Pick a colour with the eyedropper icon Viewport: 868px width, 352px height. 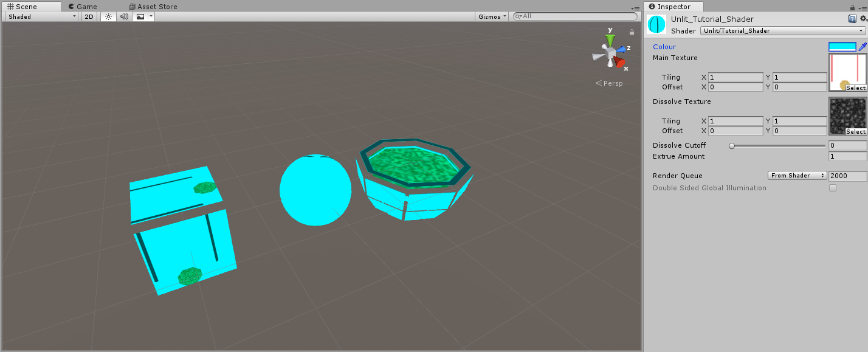point(863,46)
